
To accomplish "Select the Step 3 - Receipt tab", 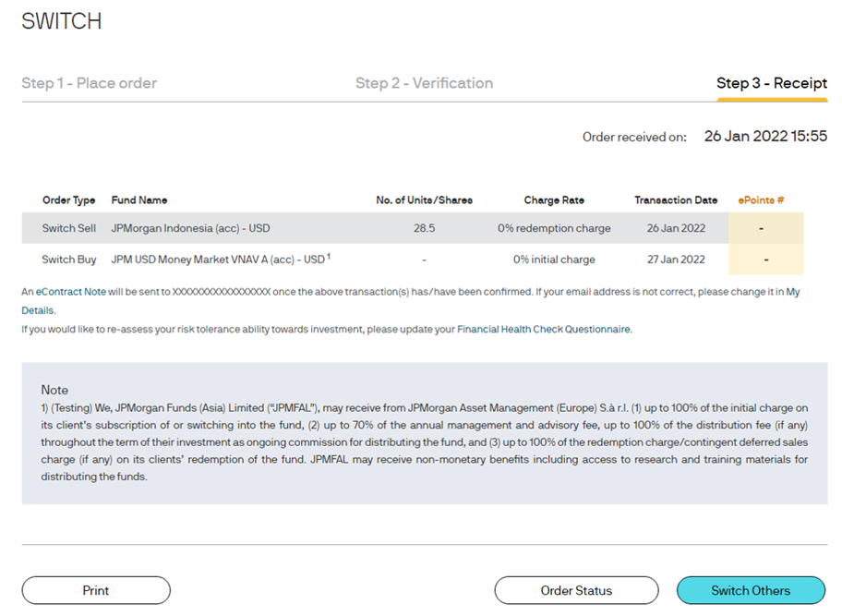I will point(772,83).
